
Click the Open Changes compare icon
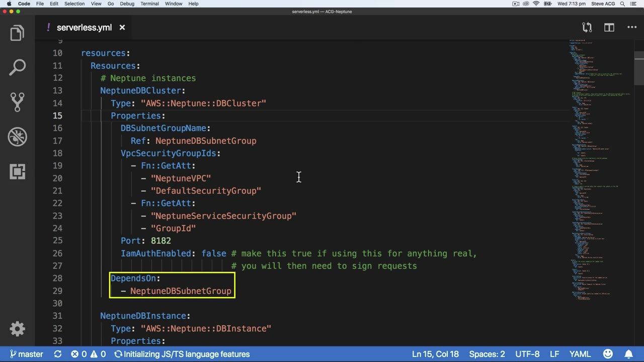[587, 28]
